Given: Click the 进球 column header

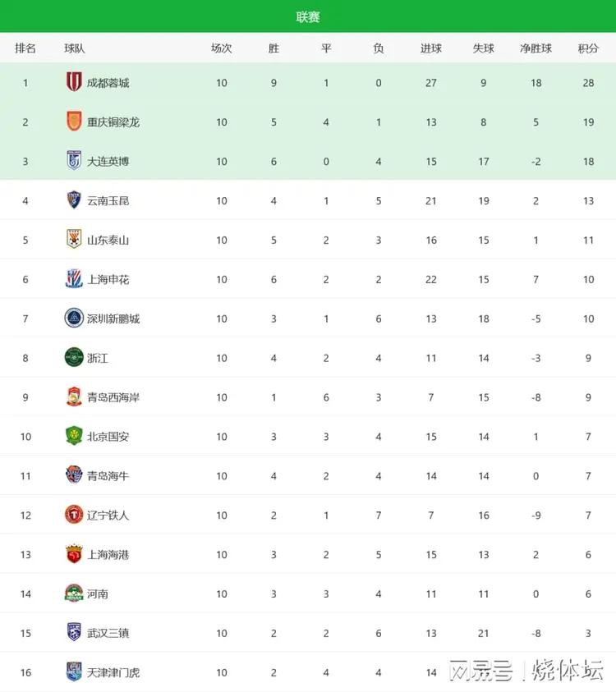Looking at the screenshot, I should click(x=430, y=48).
